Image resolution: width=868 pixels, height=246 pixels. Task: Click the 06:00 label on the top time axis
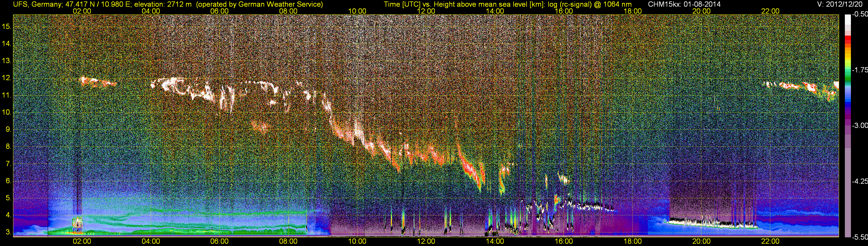[x=219, y=11]
